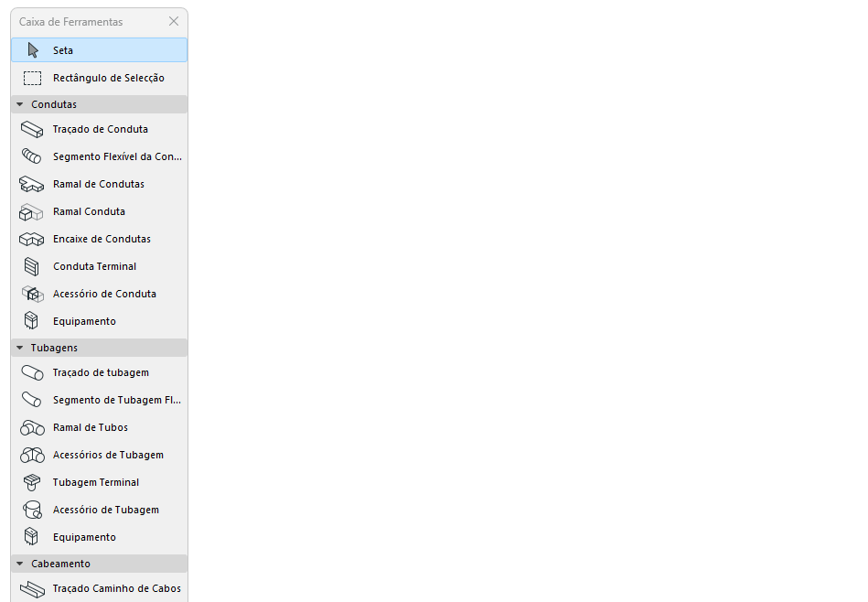868x602 pixels.
Task: Click the Traçado de tubagem icon
Action: pos(31,372)
